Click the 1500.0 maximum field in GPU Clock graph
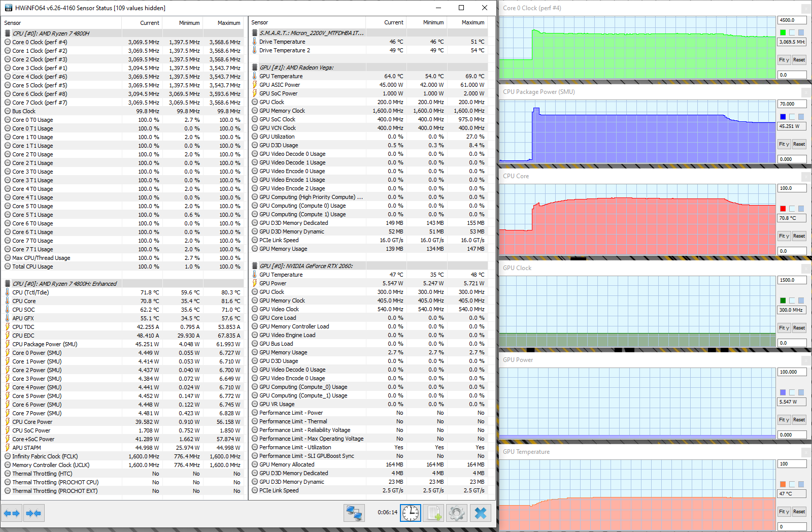 (x=792, y=280)
